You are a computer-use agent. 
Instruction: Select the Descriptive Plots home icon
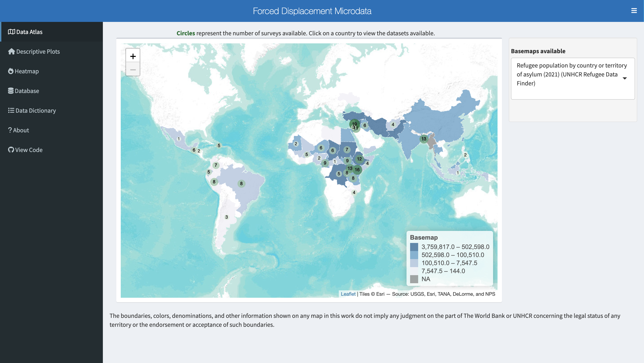(x=11, y=51)
